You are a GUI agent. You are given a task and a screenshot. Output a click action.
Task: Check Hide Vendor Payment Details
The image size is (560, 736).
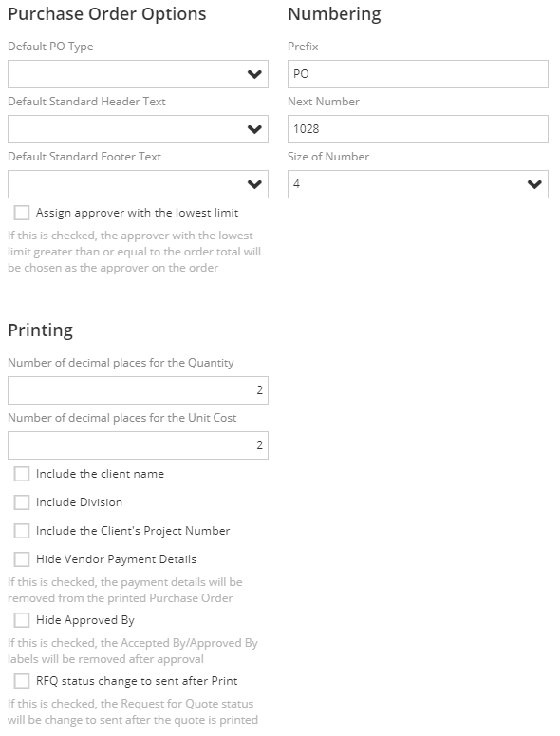click(22, 559)
